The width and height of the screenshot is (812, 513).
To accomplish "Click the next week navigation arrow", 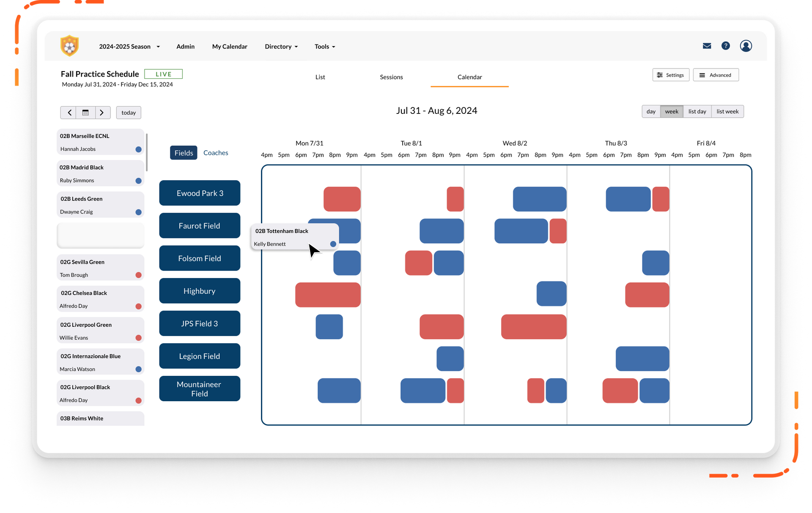I will pos(101,112).
